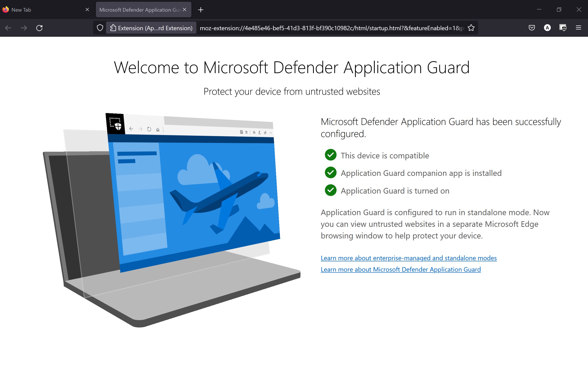Open link about enterprise-managed and standalone modes

tap(409, 258)
